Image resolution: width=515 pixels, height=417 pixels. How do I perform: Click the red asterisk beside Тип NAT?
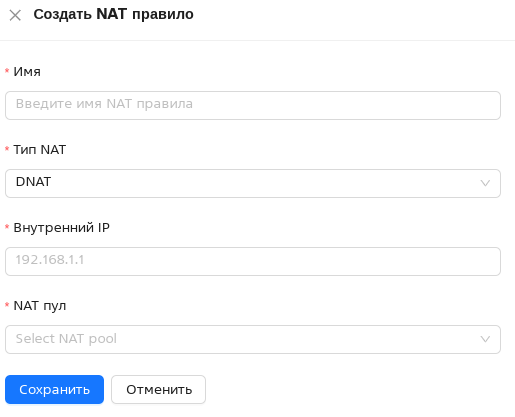click(7, 149)
